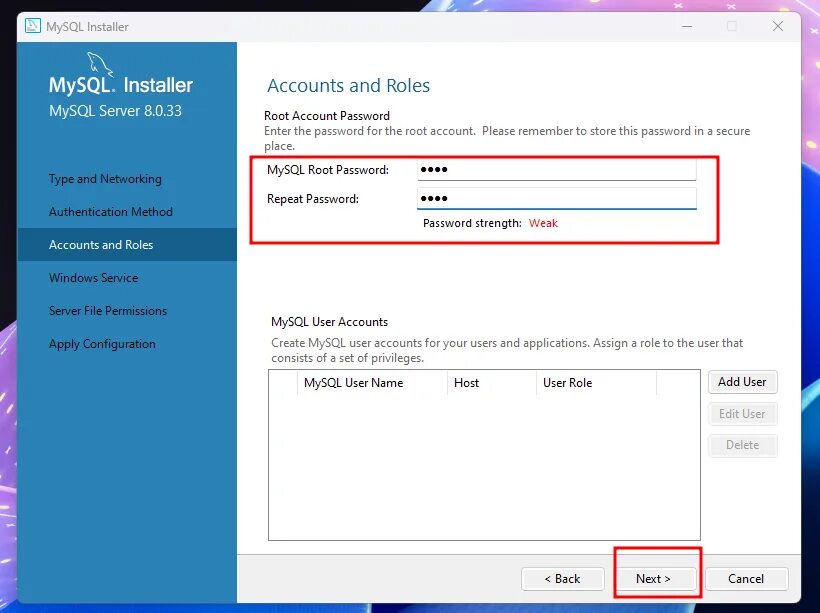Click the Edit User button
This screenshot has width=820, height=613.
pyautogui.click(x=742, y=413)
